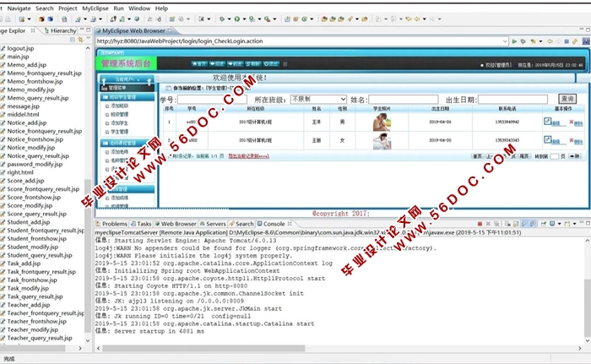Open the Run dropdown arrow
The height and width of the screenshot is (364, 591).
244,19
